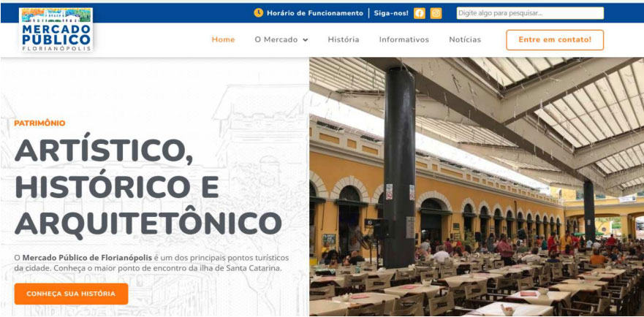Click the Entre em contato! button

click(x=555, y=40)
